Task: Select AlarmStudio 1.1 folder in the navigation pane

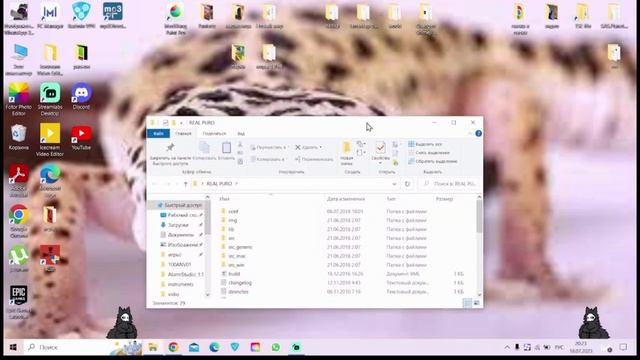Action: click(182, 274)
